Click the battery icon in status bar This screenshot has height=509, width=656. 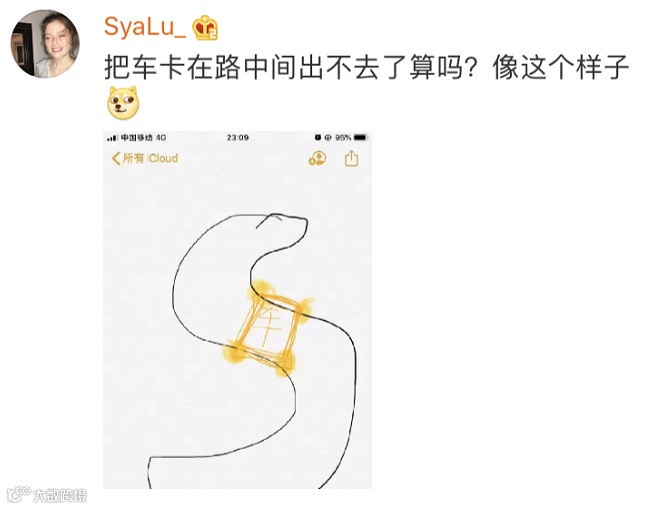(361, 137)
